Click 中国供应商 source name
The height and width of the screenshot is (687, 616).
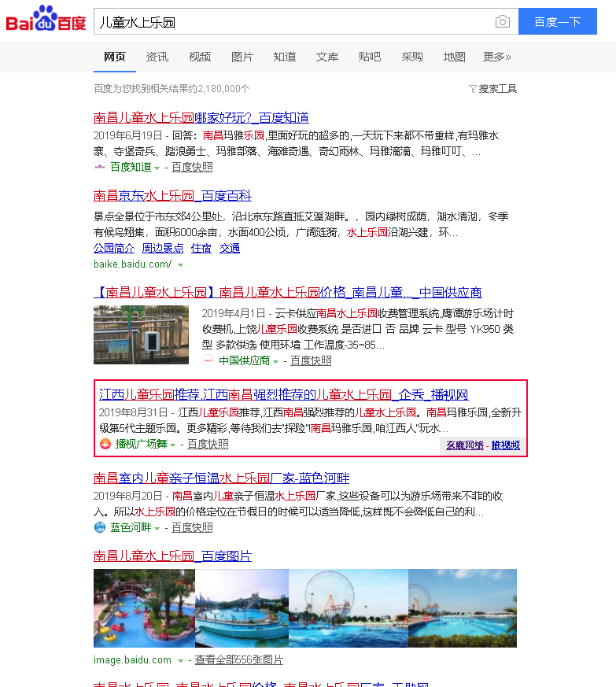point(244,360)
